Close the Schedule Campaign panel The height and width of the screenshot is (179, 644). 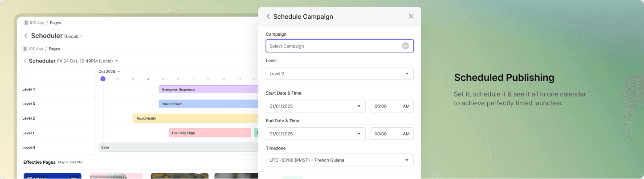tap(411, 17)
